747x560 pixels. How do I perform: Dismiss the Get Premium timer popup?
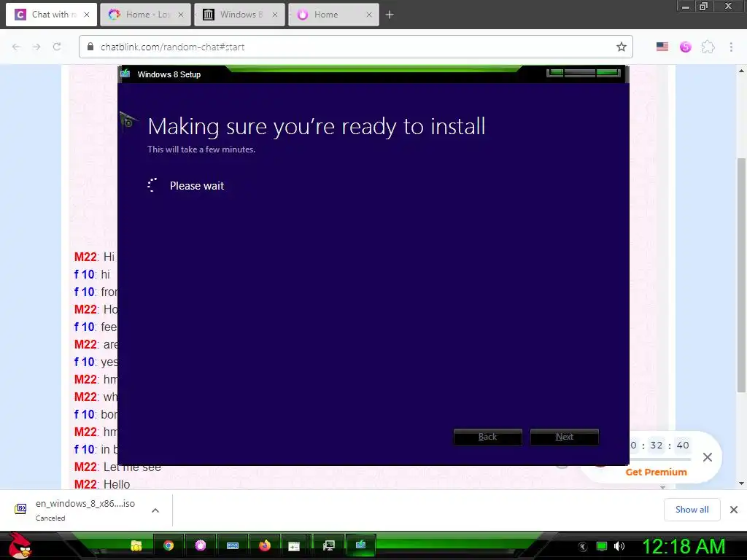(708, 457)
